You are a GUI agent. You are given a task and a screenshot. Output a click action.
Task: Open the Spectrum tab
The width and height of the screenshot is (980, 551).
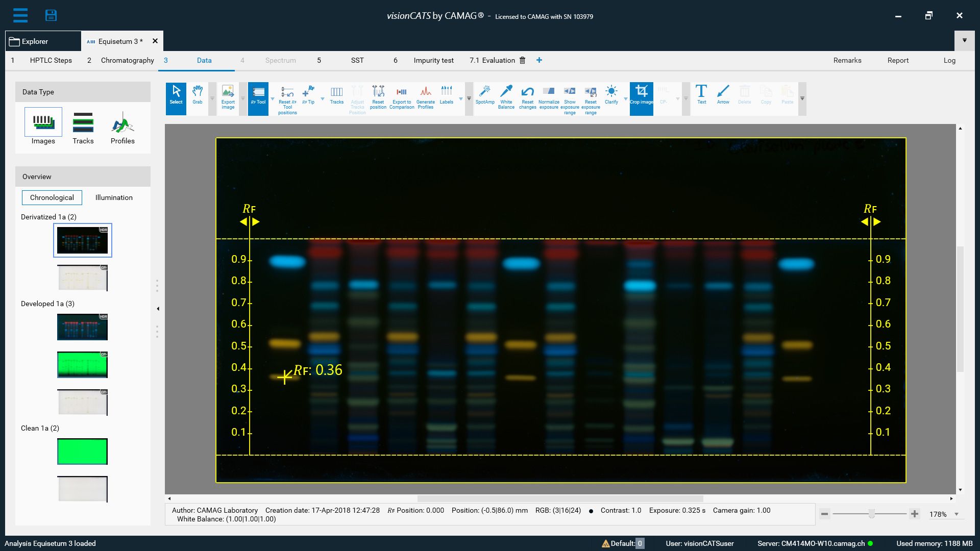pos(279,60)
